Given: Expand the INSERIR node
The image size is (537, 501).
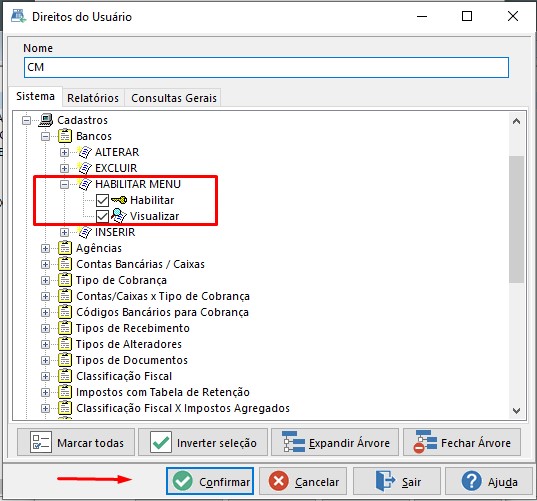Looking at the screenshot, I should point(64,233).
